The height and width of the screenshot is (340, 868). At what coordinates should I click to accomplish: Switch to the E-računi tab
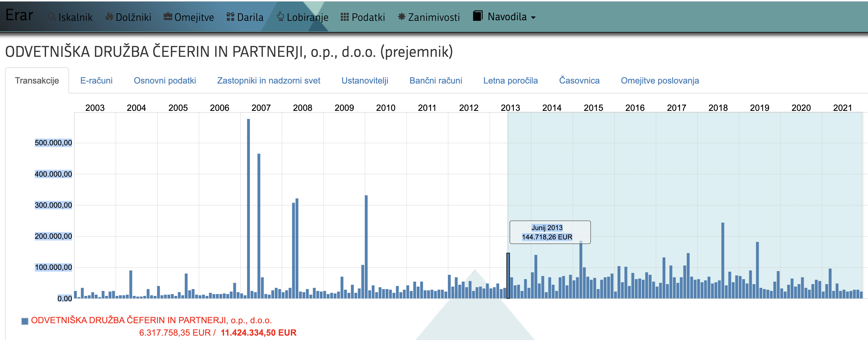click(96, 80)
